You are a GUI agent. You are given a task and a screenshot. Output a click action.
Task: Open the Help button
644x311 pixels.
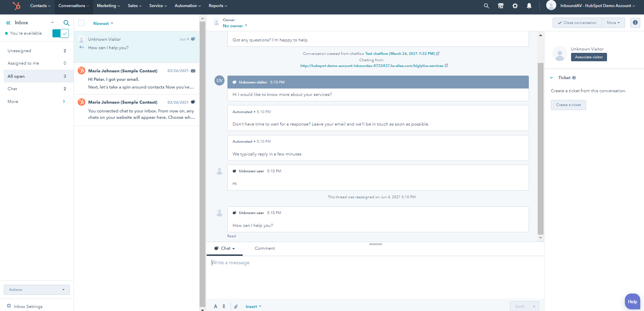coord(633,302)
